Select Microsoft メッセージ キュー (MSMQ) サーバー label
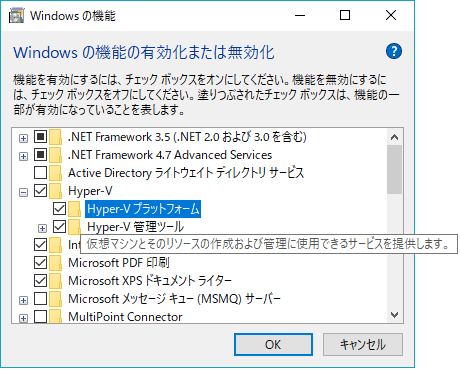The height and width of the screenshot is (370, 460). (174, 299)
